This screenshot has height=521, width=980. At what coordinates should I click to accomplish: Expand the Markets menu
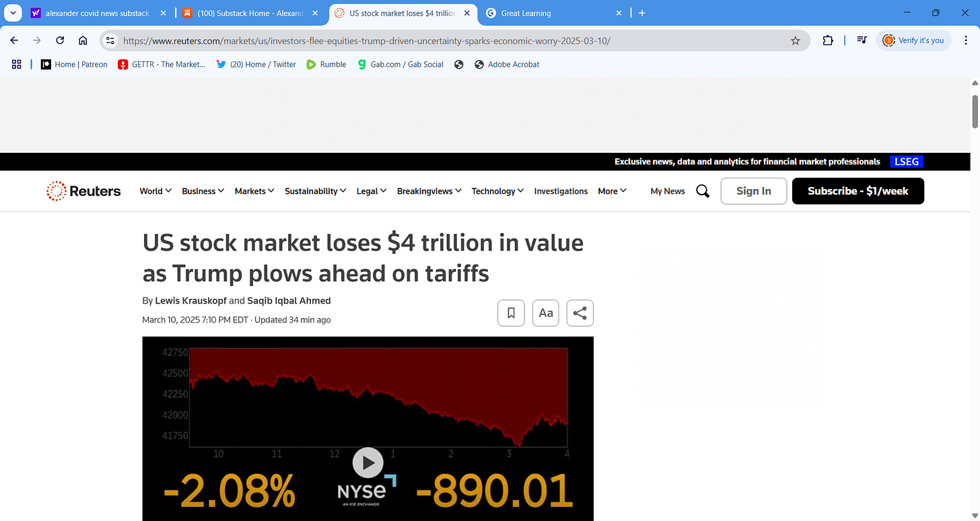[x=254, y=191]
